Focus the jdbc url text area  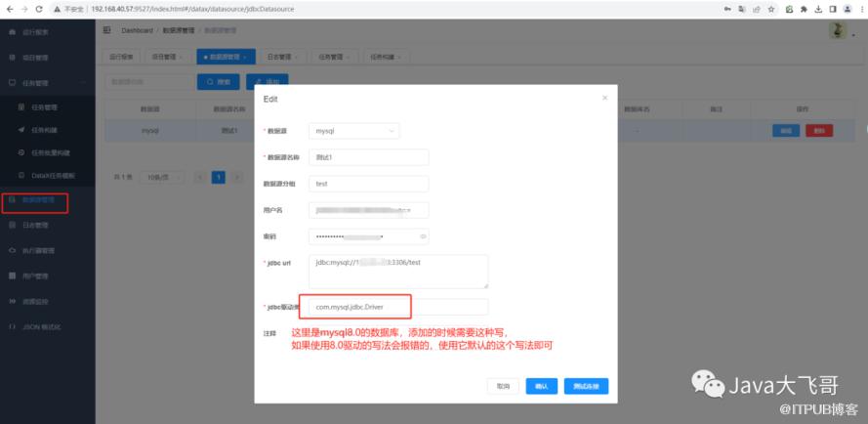tap(398, 272)
